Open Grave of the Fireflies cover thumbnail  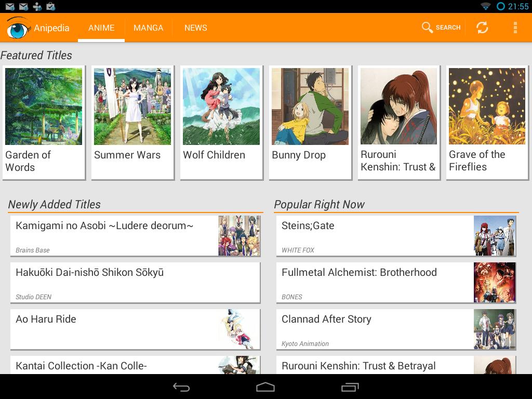click(x=487, y=106)
